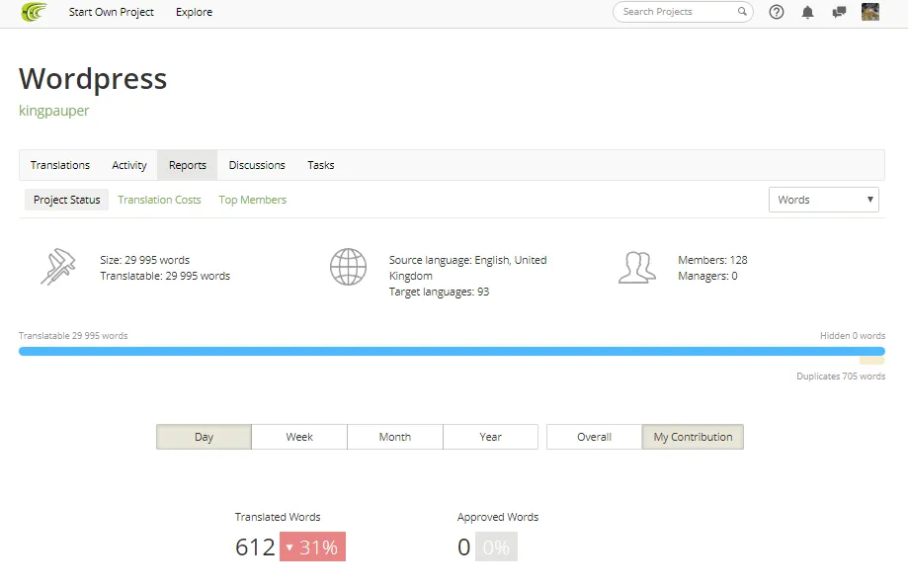Select the Month period toggle
908x588 pixels.
pyautogui.click(x=395, y=437)
